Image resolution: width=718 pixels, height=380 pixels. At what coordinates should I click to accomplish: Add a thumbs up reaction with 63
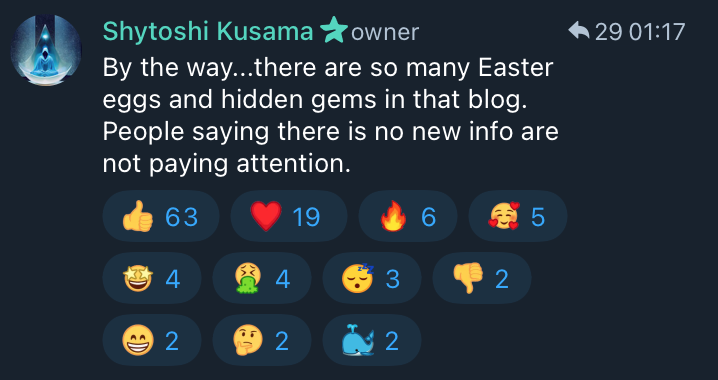point(161,216)
